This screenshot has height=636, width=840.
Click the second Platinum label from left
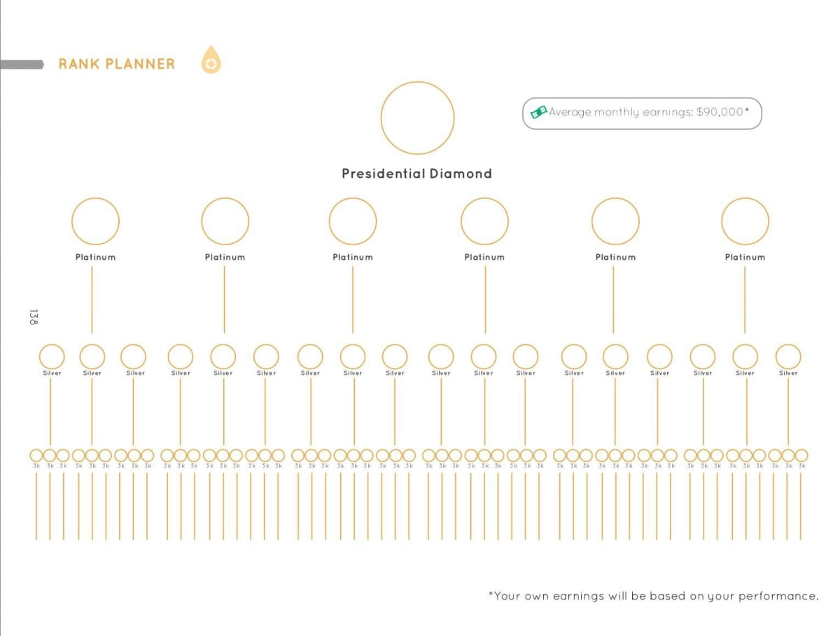click(x=225, y=257)
